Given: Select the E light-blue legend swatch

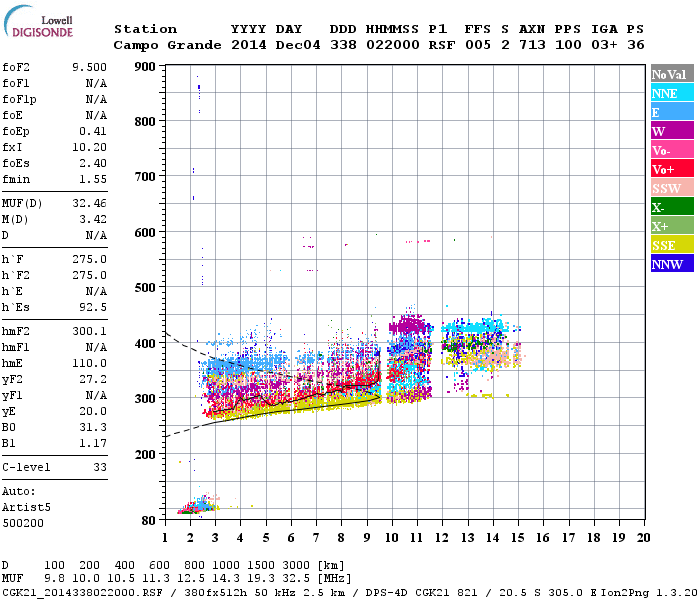Looking at the screenshot, I should [x=672, y=112].
